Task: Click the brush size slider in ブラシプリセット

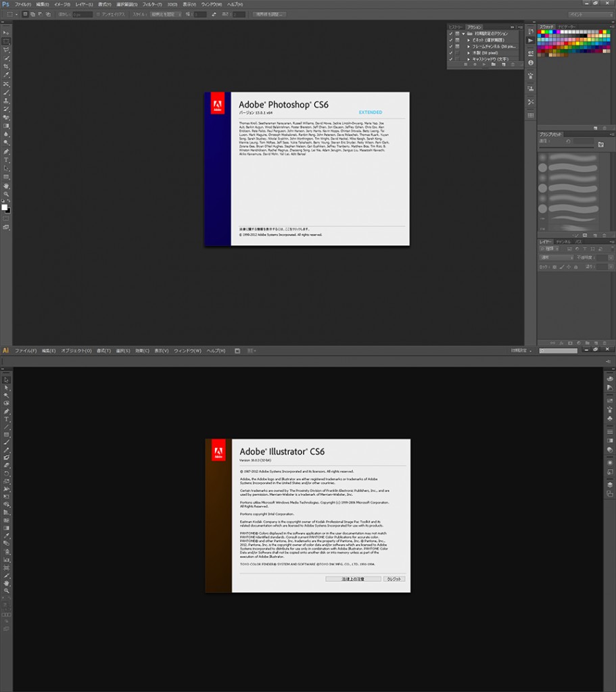Action: click(566, 147)
